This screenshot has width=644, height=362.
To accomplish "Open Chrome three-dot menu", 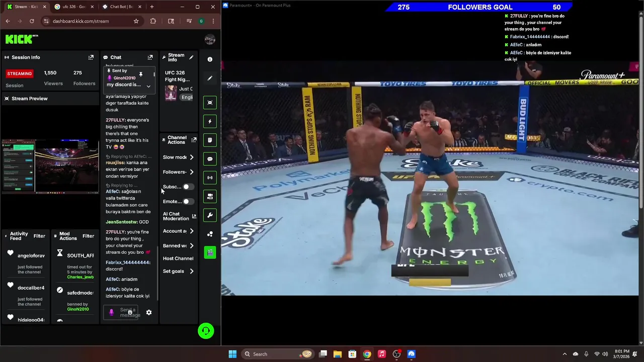I will click(x=213, y=21).
